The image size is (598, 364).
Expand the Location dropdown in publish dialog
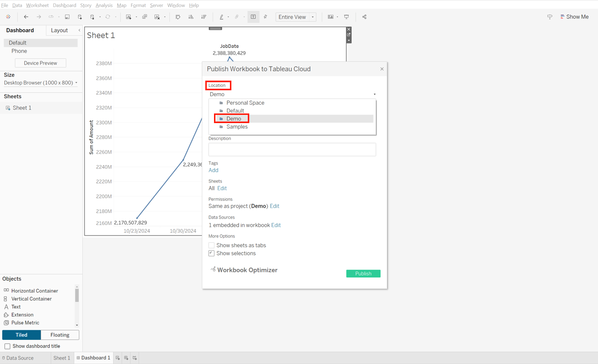pyautogui.click(x=374, y=94)
